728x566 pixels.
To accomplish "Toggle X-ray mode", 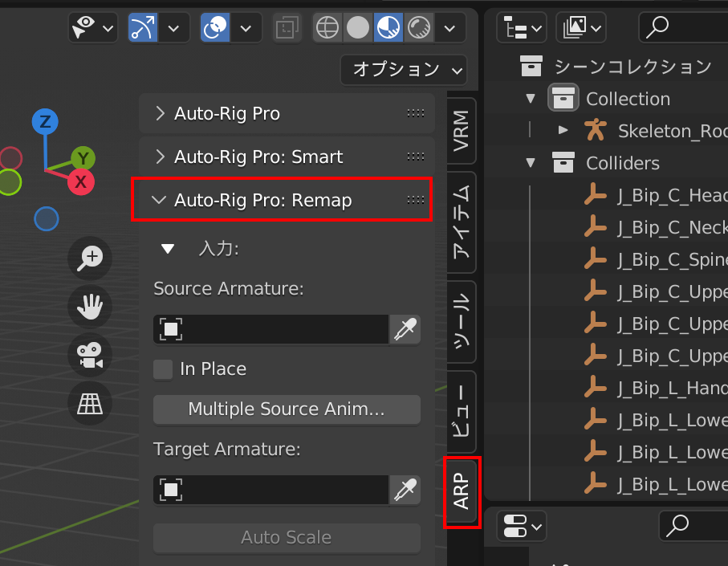I will point(287,28).
